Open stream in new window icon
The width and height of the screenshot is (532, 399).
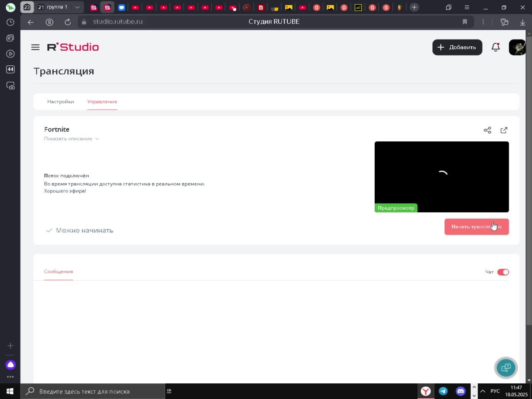click(x=504, y=130)
